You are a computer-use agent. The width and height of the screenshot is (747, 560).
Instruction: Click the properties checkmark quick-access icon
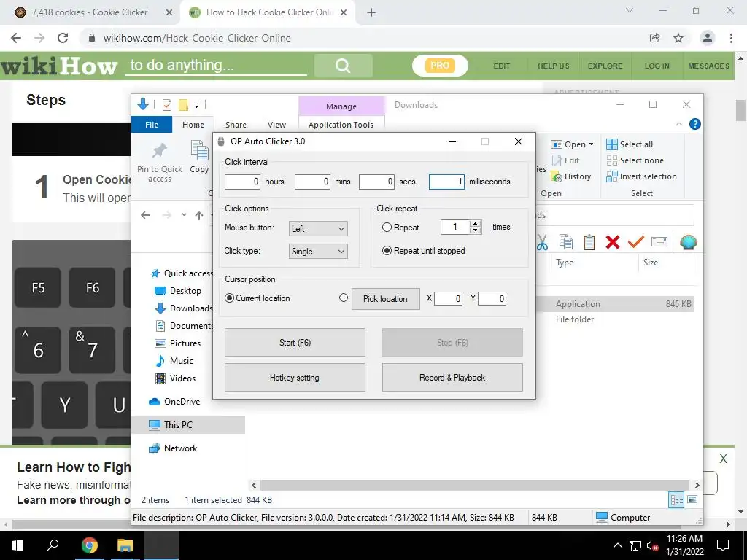167,105
